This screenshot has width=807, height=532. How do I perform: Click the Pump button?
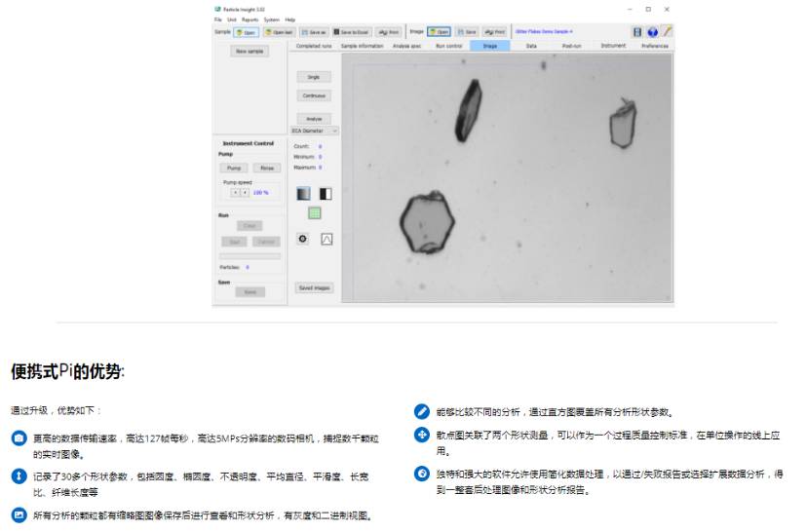(234, 168)
